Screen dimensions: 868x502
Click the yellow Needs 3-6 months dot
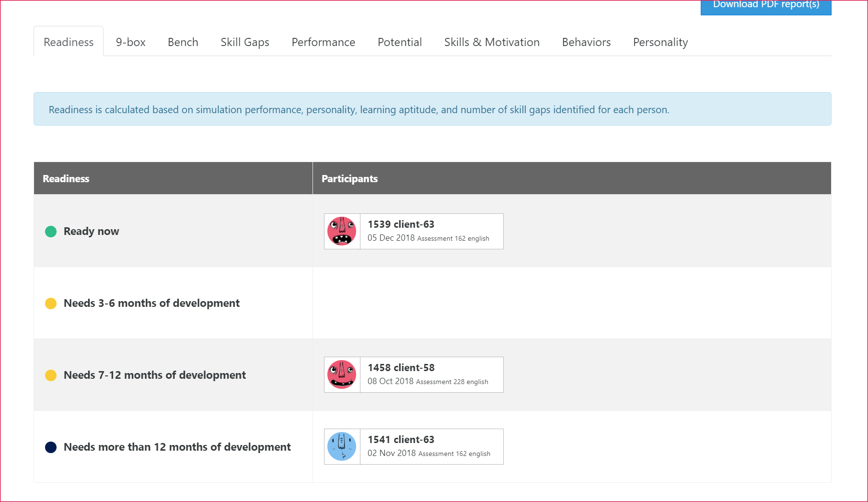[51, 303]
